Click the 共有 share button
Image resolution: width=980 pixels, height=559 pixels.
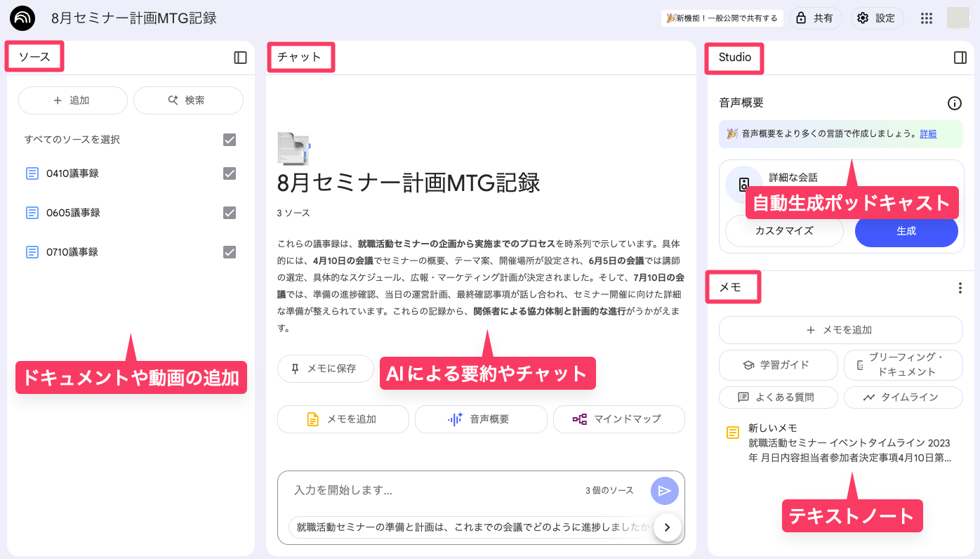tap(815, 18)
